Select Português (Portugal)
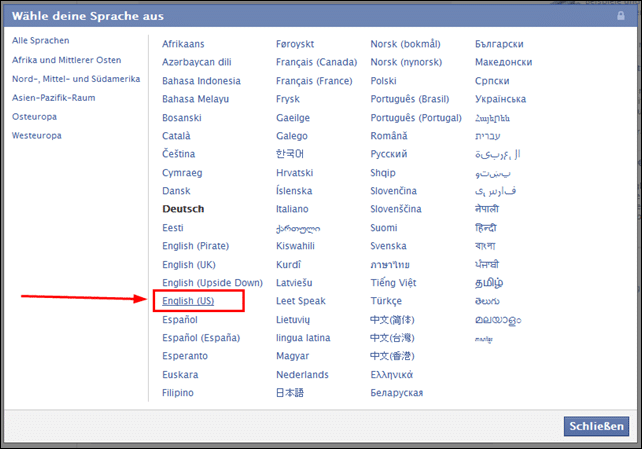642x449 pixels. pyautogui.click(x=416, y=118)
